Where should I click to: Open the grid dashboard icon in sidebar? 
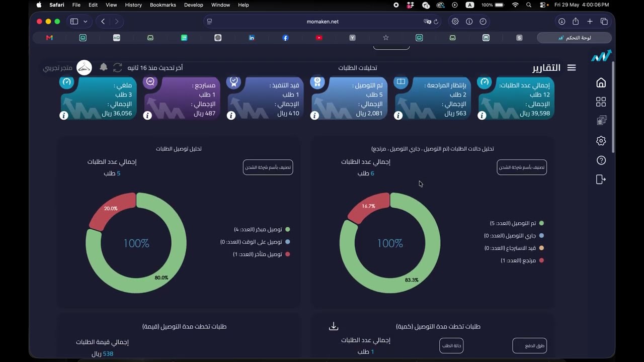coord(601,102)
